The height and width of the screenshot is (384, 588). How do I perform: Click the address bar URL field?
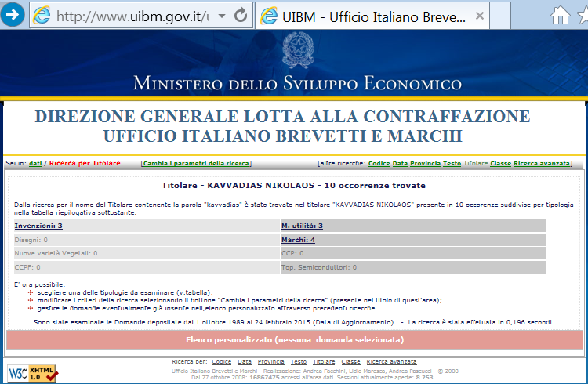pyautogui.click(x=132, y=16)
